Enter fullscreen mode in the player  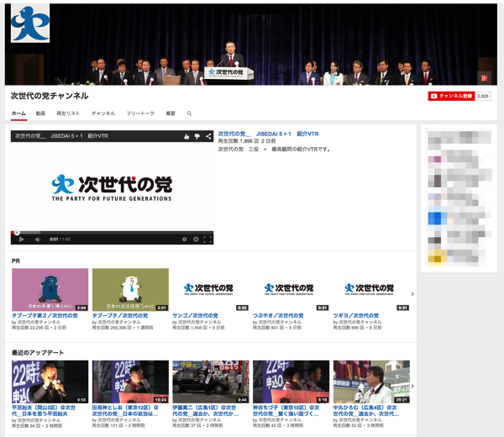coord(207,240)
